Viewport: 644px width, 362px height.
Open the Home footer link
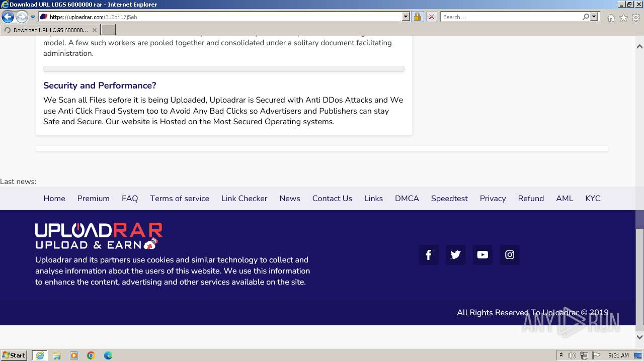pyautogui.click(x=54, y=199)
